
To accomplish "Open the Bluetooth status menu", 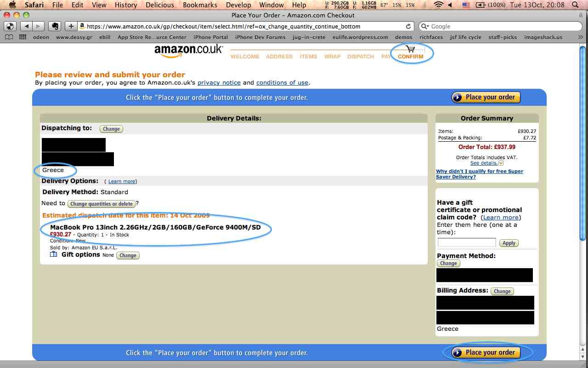I will click(424, 5).
